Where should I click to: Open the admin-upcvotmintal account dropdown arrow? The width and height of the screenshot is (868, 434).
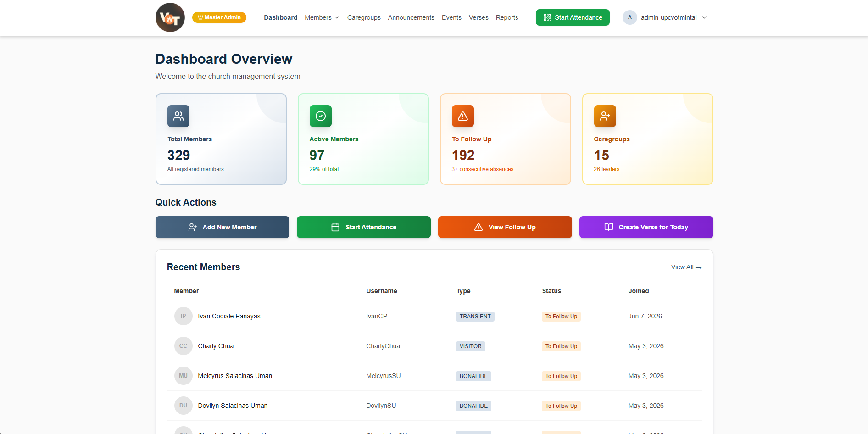(704, 17)
